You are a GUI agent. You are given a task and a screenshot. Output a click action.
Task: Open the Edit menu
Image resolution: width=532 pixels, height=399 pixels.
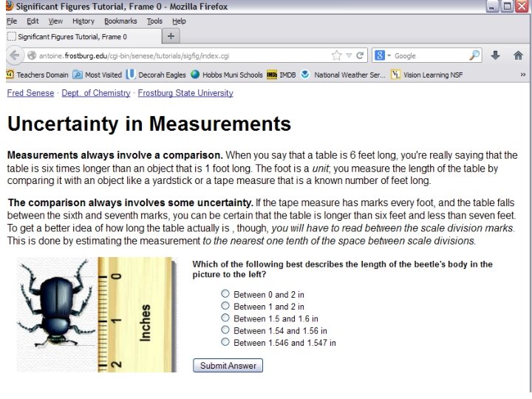[x=33, y=21]
